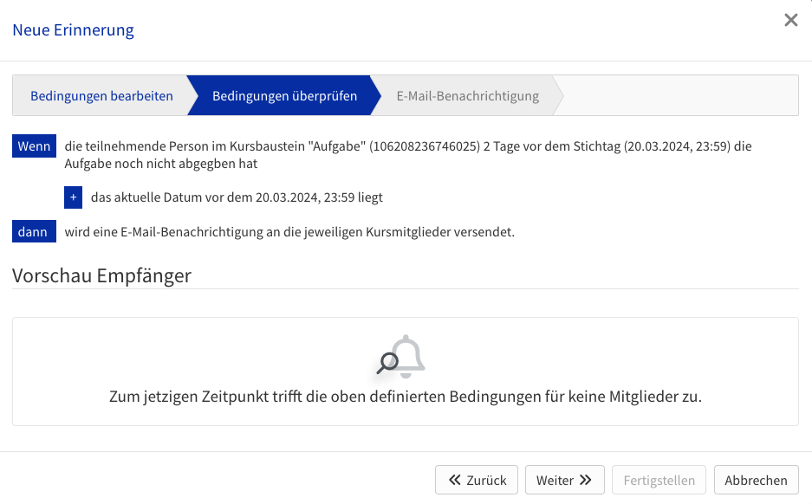Select Bedingungen überprüfen step
This screenshot has height=504, width=812.
284,96
